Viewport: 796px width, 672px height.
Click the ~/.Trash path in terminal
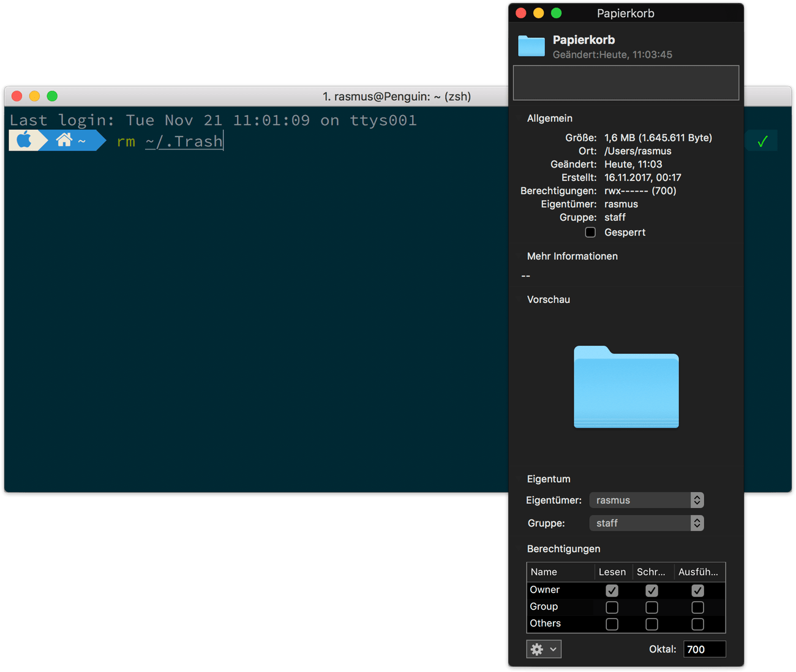[x=184, y=141]
